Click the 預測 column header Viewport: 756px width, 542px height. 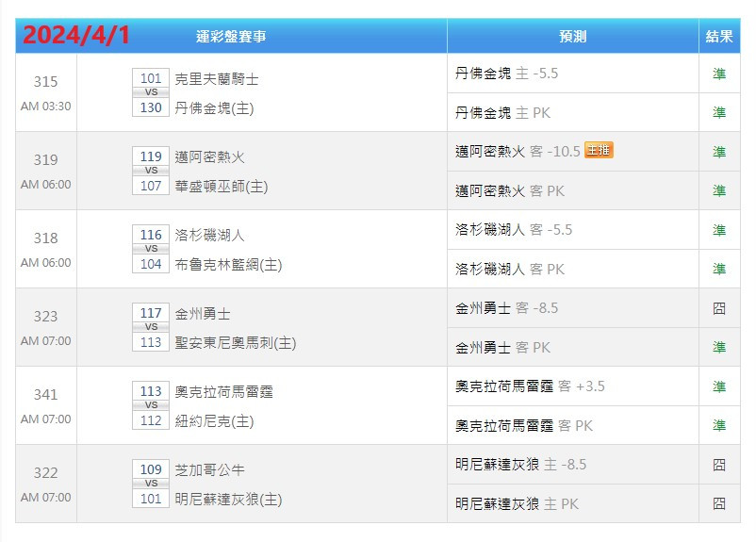click(573, 36)
